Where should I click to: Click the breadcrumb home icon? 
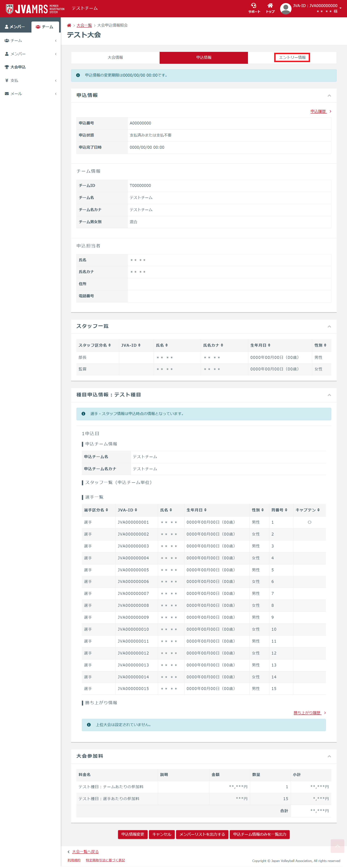click(69, 26)
